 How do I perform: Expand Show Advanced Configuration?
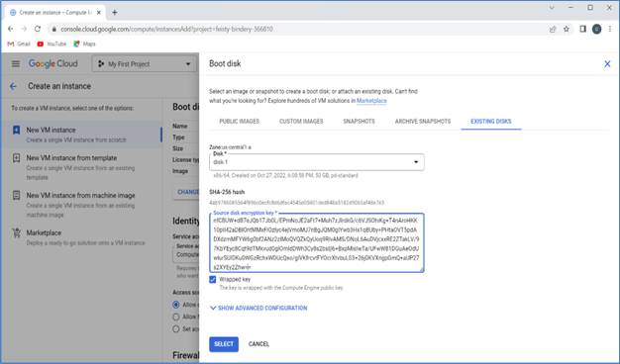pos(258,308)
